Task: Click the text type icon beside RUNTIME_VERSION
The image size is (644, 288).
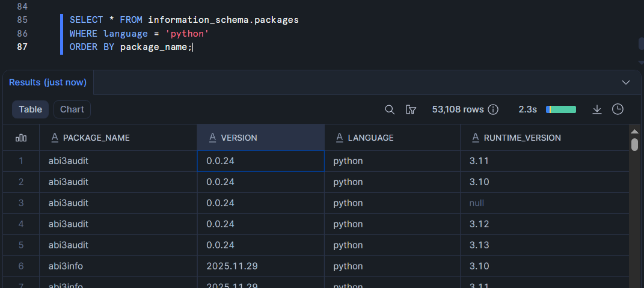Action: click(475, 138)
